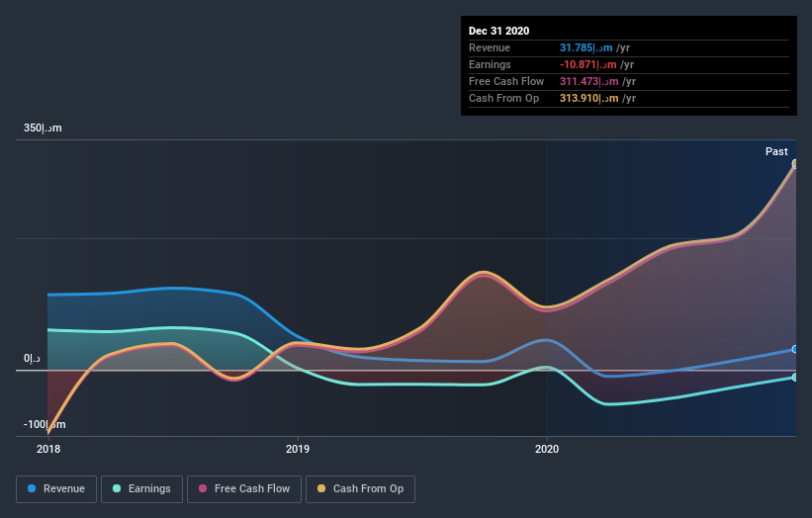The image size is (812, 518).
Task: Click the Revenue value 31.785 in tooltip
Action: (x=586, y=48)
